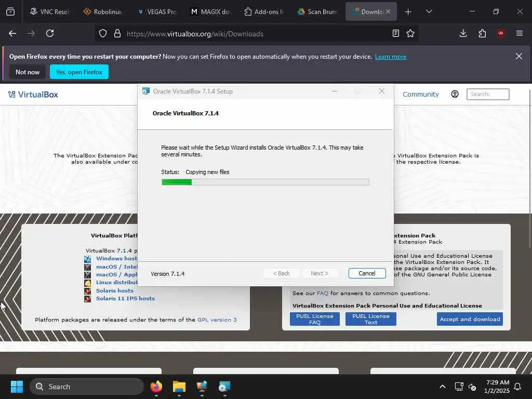Open the Community menu on webpage
The height and width of the screenshot is (399, 532).
point(421,95)
